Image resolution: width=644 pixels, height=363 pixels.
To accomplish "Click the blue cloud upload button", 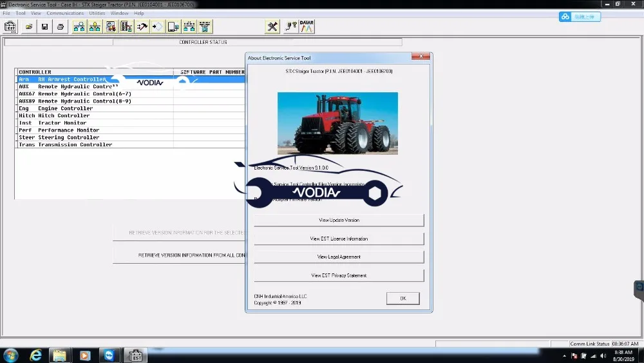I will tap(580, 17).
